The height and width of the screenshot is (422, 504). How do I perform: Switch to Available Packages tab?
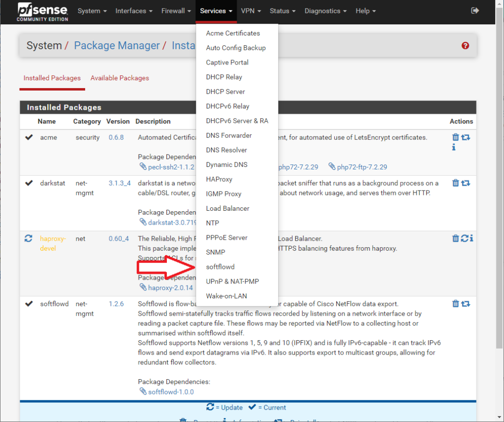click(x=120, y=78)
